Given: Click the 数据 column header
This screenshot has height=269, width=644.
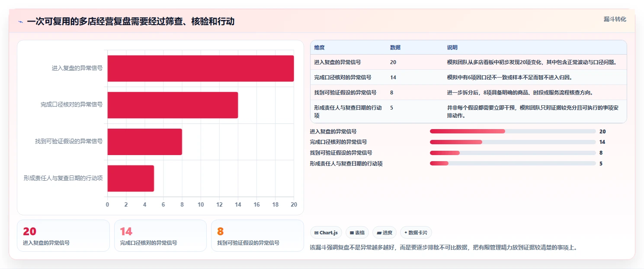Looking at the screenshot, I should (395, 48).
